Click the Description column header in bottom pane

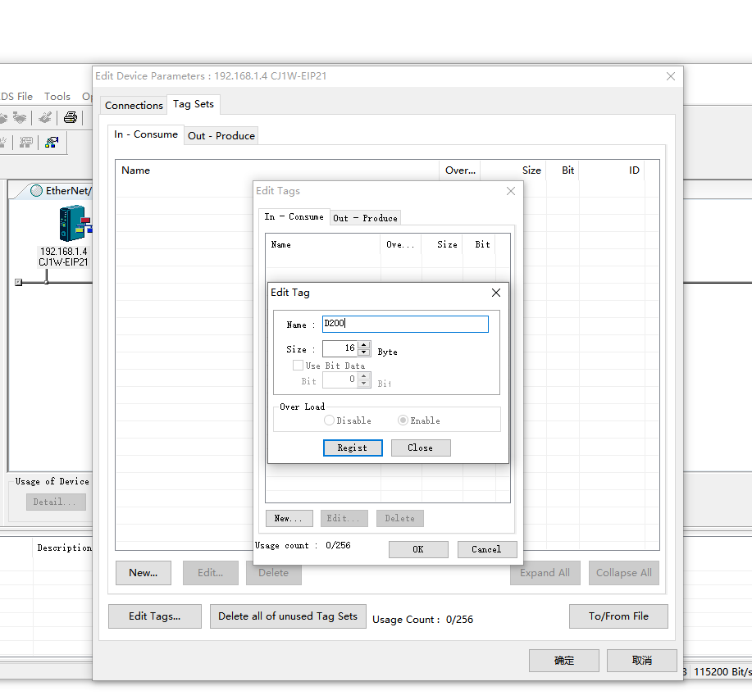64,548
